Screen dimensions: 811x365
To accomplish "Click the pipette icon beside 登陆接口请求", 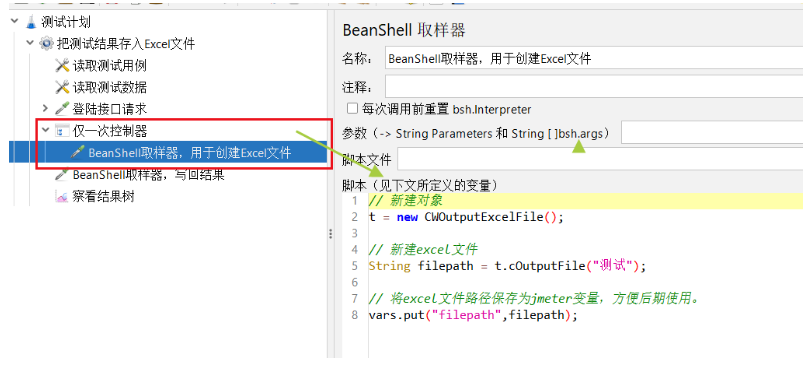I will [62, 109].
